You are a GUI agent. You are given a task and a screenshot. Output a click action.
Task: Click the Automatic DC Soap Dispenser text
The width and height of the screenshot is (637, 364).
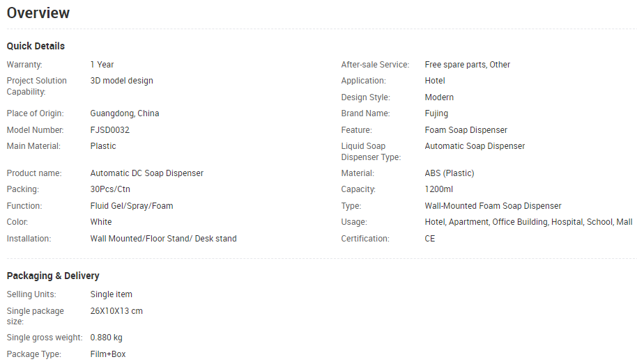pos(146,173)
